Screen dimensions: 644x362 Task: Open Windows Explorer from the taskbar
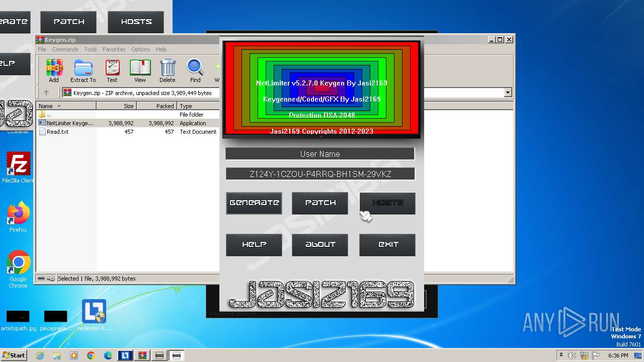(57, 355)
